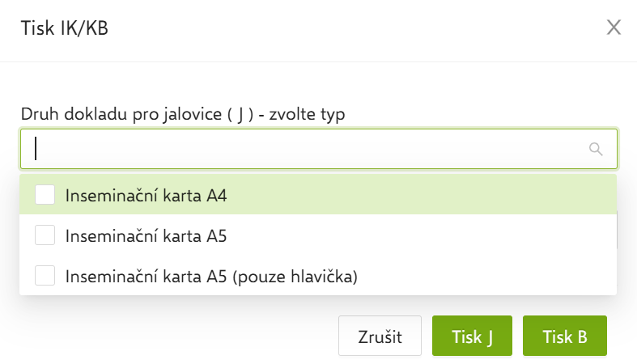Click empty space right of the A4 option
The height and width of the screenshot is (364, 637).
(x=445, y=195)
